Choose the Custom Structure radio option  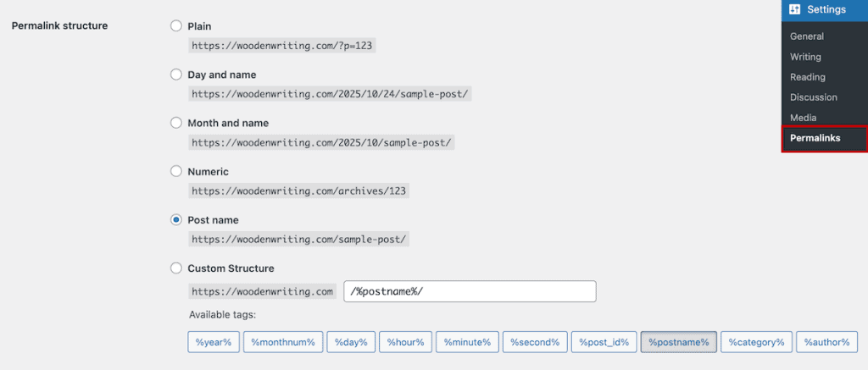click(x=176, y=268)
